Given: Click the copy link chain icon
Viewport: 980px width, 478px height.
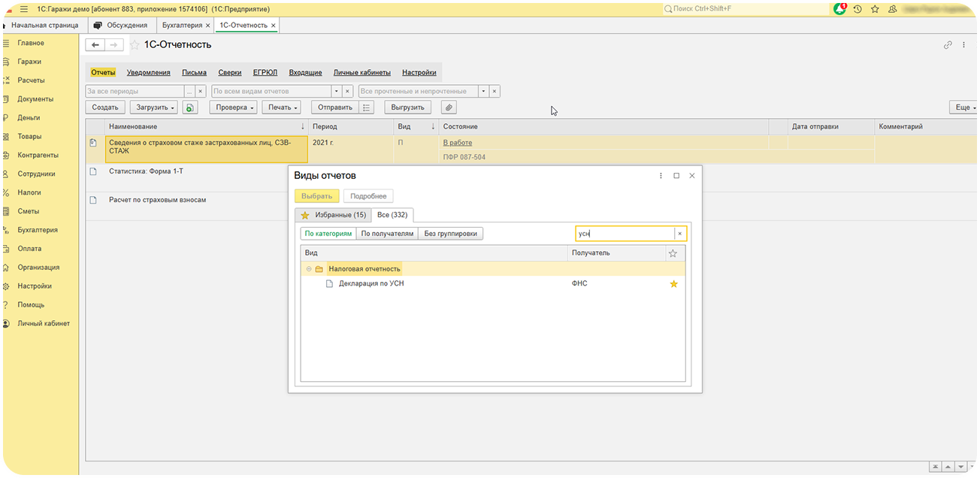Looking at the screenshot, I should [948, 45].
